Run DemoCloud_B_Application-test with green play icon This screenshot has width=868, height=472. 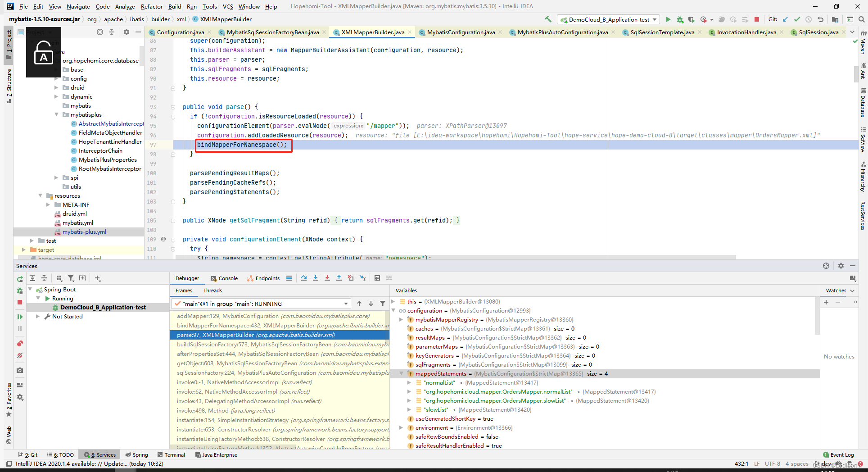[x=668, y=19]
